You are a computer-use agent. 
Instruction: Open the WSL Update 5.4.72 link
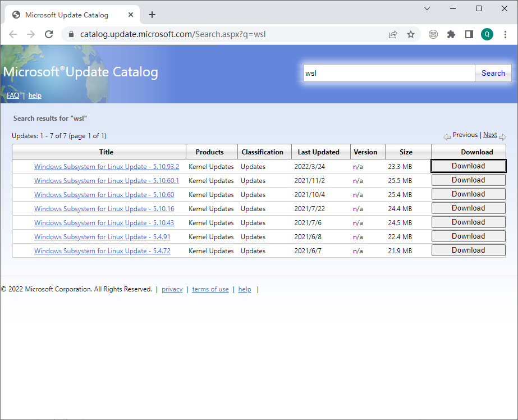pos(102,251)
